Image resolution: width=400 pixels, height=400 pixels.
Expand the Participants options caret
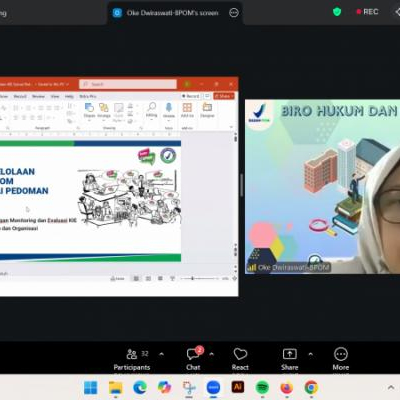[162, 354]
